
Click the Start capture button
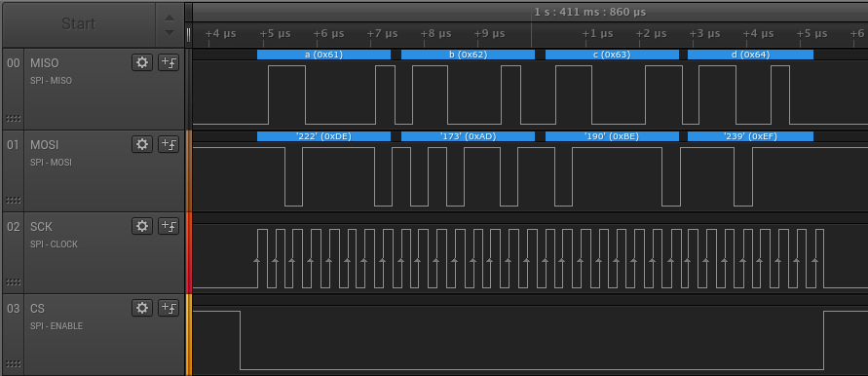(79, 24)
